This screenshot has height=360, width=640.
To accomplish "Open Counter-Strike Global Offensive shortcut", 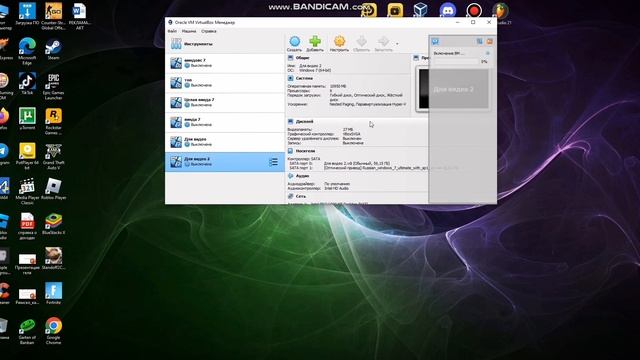I will point(53,16).
